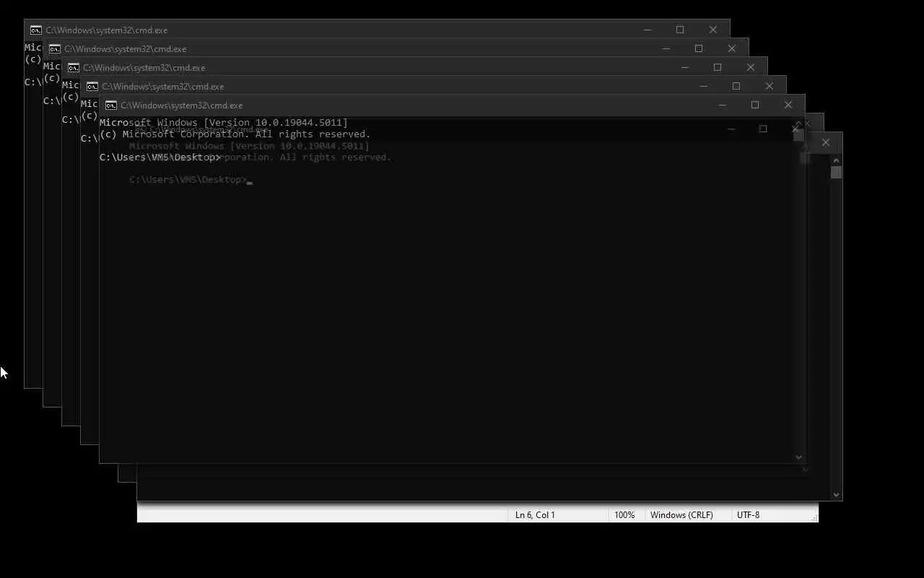Close the front cmd window with bright text

pyautogui.click(x=788, y=105)
